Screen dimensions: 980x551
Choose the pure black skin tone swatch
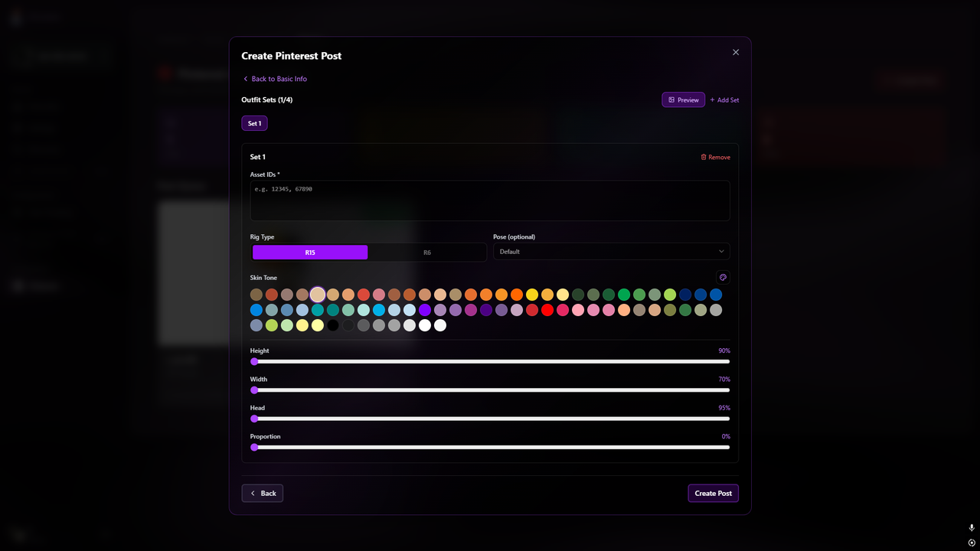(333, 325)
